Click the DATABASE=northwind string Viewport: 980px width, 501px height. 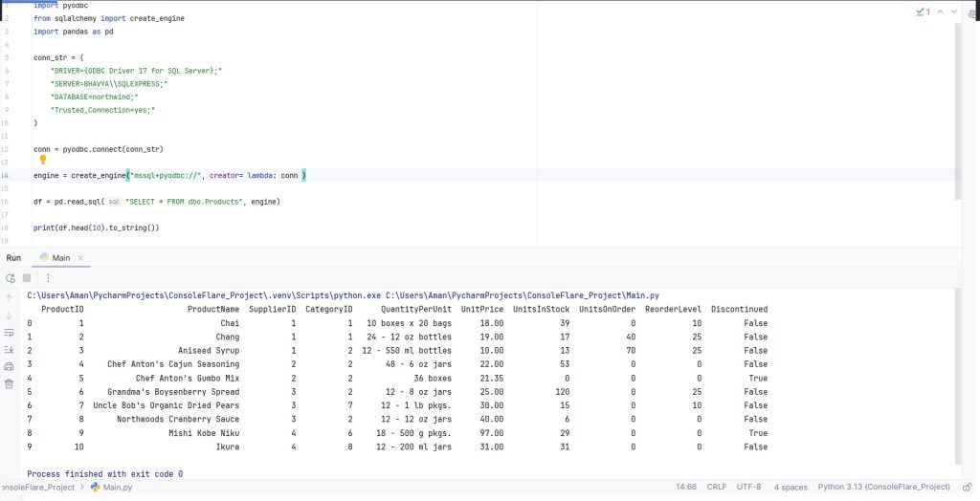[x=95, y=97]
